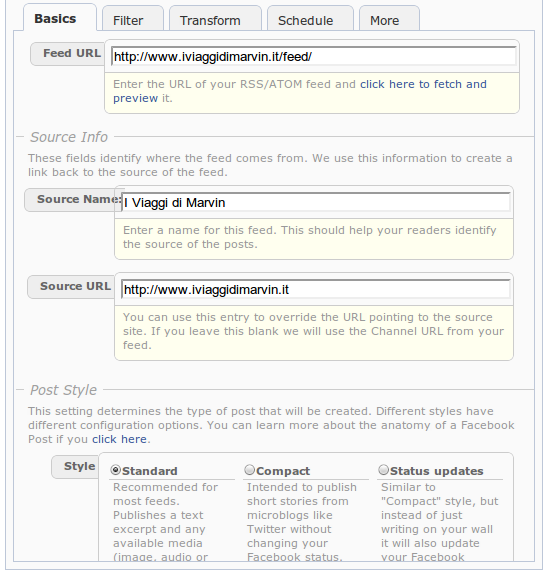This screenshot has height=577, width=548.
Task: Click the Status updates style title text
Action: point(436,471)
